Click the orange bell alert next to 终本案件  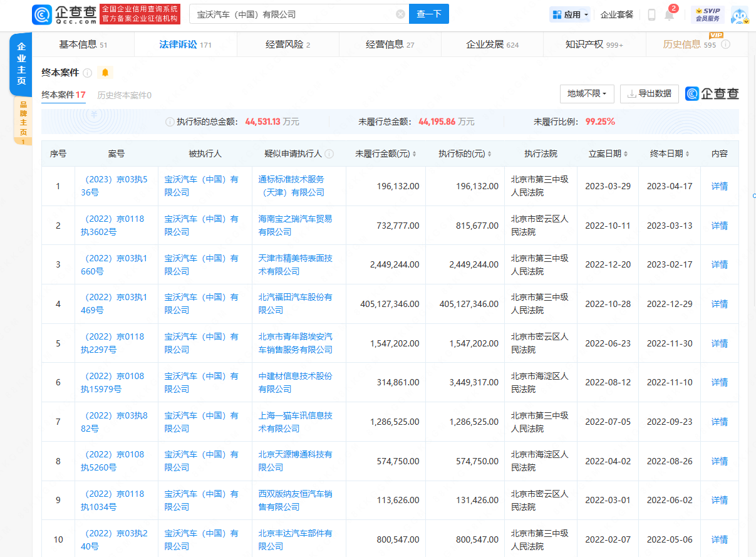coord(105,73)
